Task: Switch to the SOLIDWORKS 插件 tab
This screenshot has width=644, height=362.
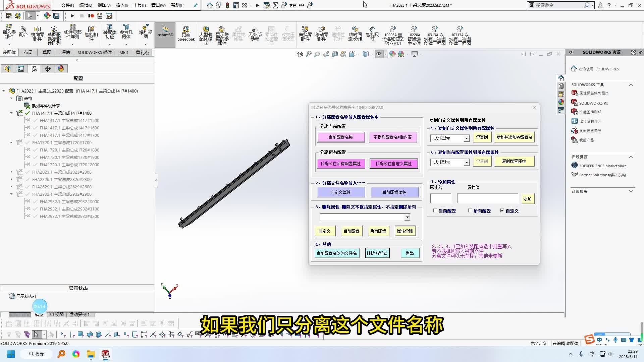Action: pos(95,52)
